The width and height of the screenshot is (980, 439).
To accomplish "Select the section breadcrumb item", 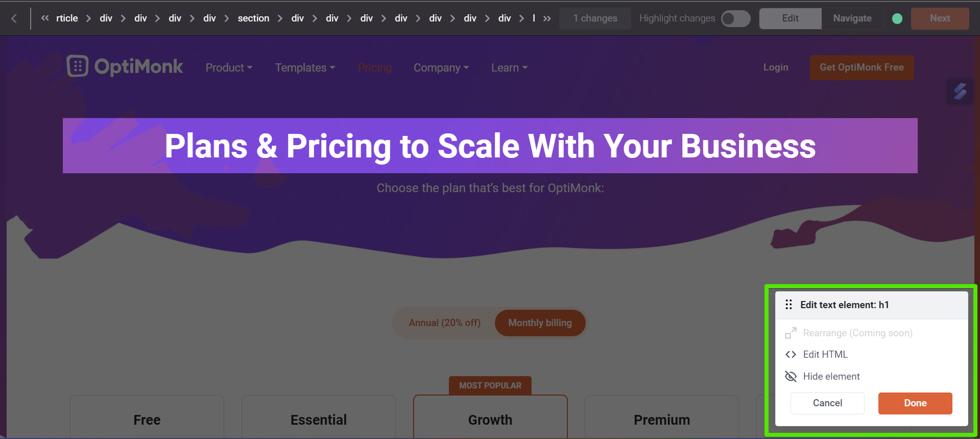I will coord(253,18).
